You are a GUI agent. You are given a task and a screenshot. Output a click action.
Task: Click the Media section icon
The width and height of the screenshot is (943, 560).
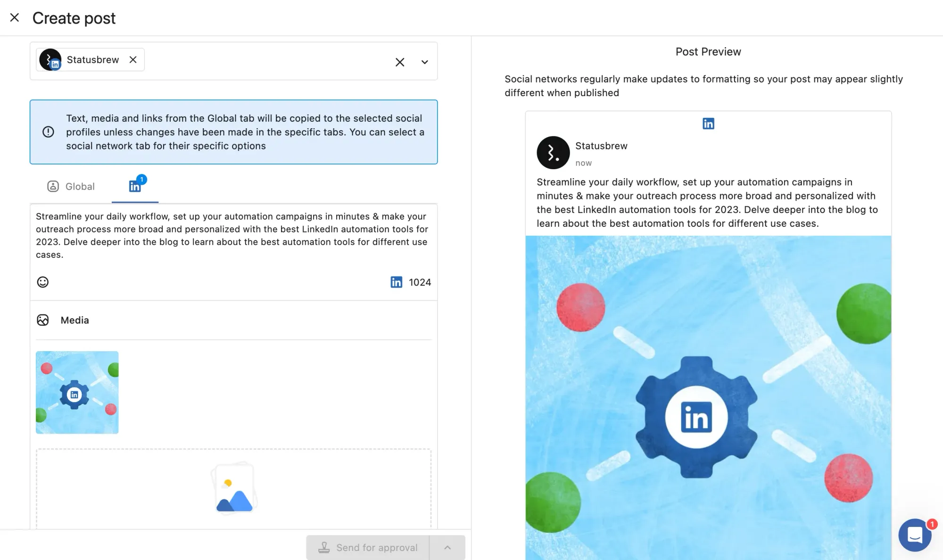point(43,320)
